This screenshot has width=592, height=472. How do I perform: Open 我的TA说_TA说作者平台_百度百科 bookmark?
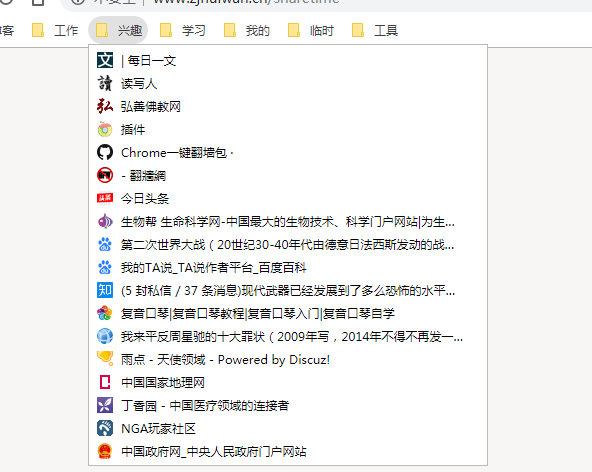pyautogui.click(x=288, y=268)
